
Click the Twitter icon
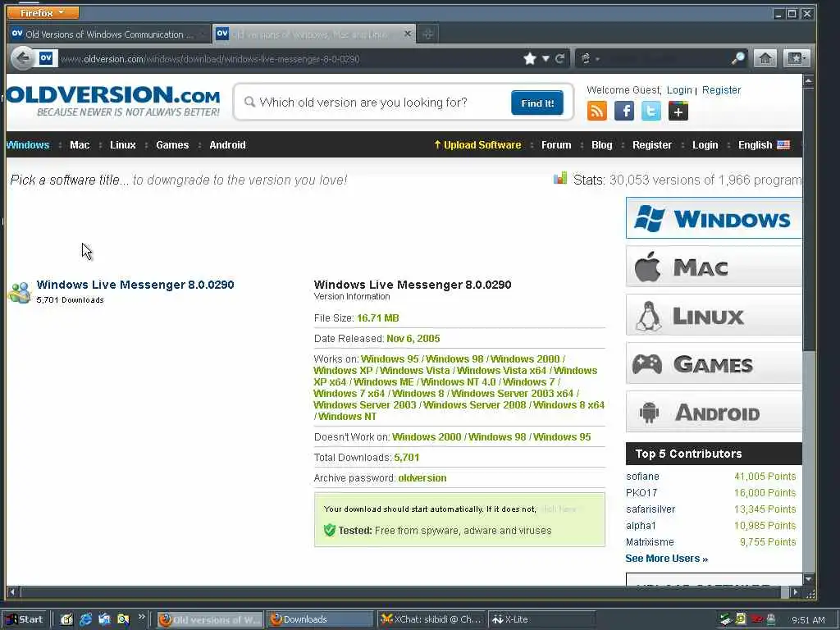(651, 111)
